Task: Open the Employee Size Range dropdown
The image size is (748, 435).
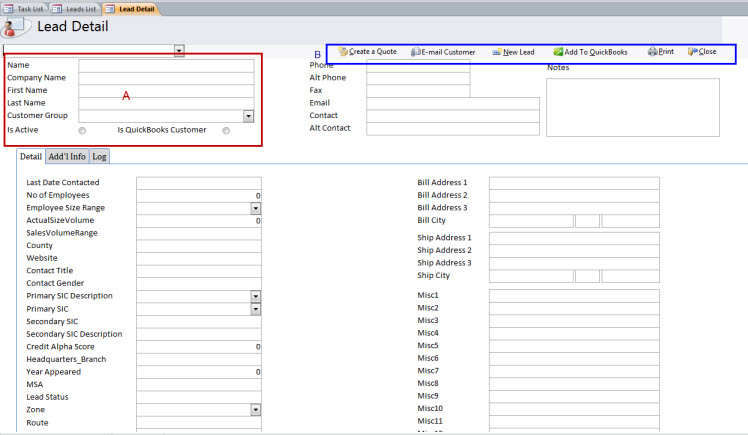Action: point(256,208)
